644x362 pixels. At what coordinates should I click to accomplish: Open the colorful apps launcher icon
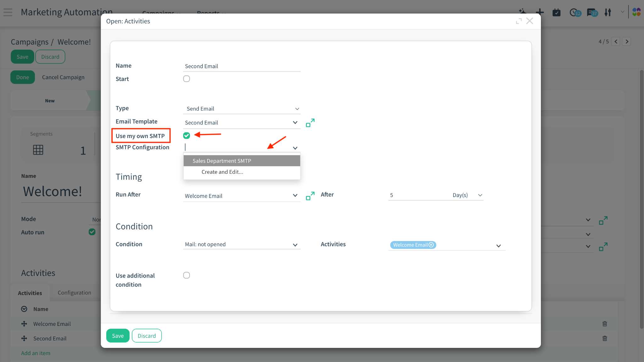636,12
